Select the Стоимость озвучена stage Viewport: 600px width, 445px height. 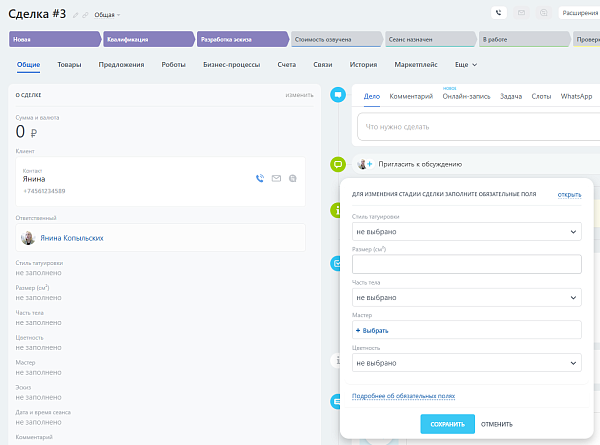(336, 39)
